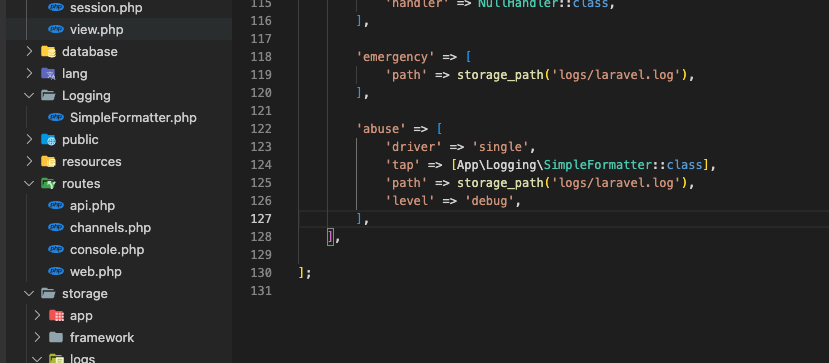This screenshot has height=363, width=829.
Task: Click the red app folder icon
Action: tap(56, 315)
